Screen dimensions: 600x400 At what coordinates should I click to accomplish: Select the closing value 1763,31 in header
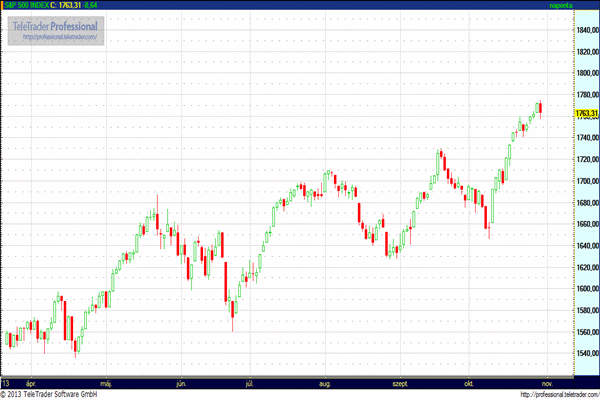[x=70, y=5]
